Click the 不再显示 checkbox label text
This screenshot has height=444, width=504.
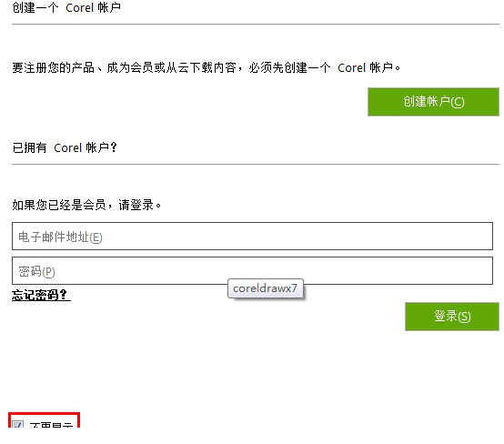coord(52,425)
